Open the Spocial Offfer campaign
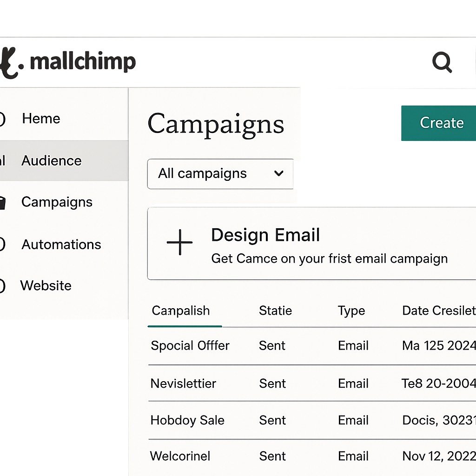The image size is (476, 476). [190, 345]
